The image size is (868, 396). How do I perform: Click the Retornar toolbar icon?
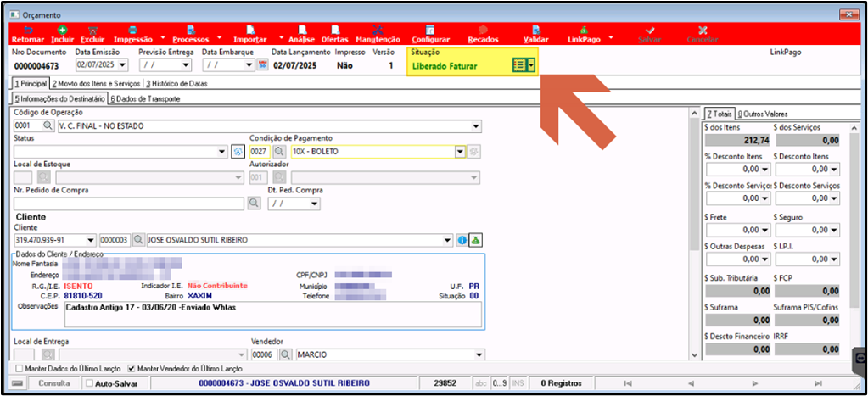(x=28, y=30)
